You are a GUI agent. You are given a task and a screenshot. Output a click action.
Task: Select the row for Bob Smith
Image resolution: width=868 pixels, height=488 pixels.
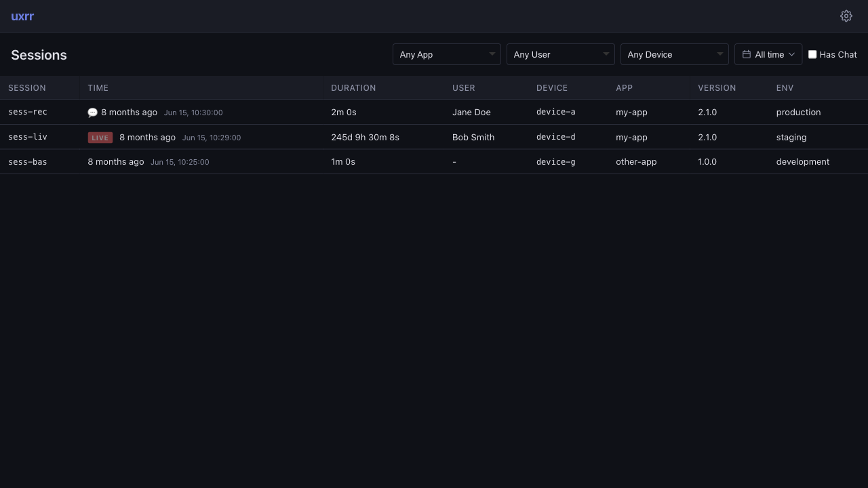point(473,137)
